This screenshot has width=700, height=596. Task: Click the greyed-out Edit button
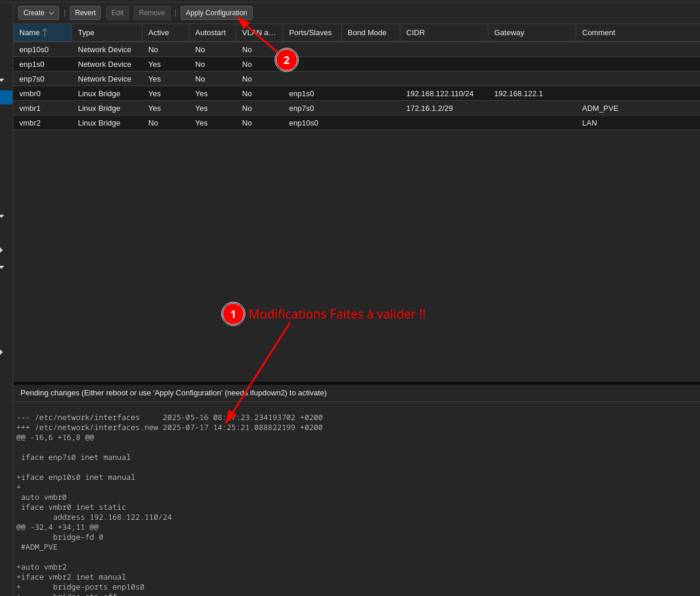point(117,13)
